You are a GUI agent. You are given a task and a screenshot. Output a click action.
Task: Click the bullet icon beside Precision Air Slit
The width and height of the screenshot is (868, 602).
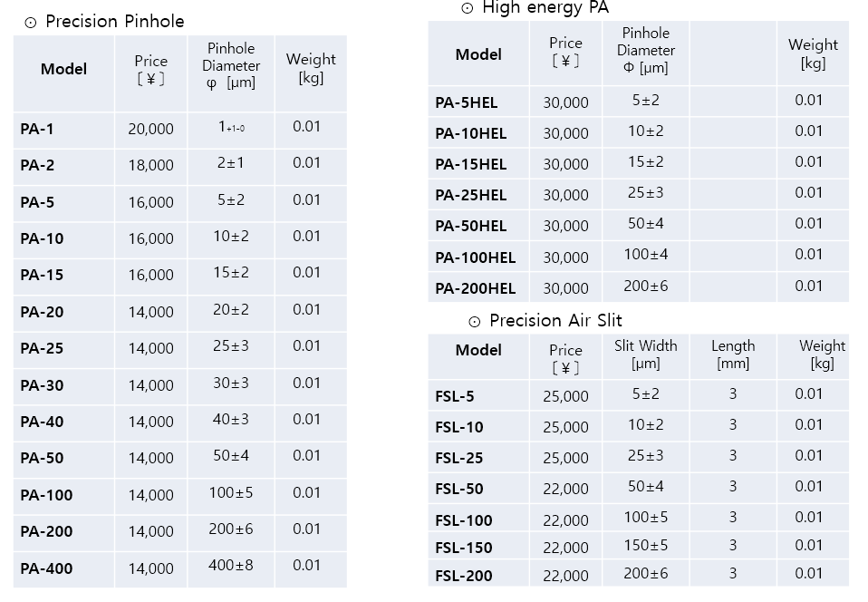tap(475, 322)
